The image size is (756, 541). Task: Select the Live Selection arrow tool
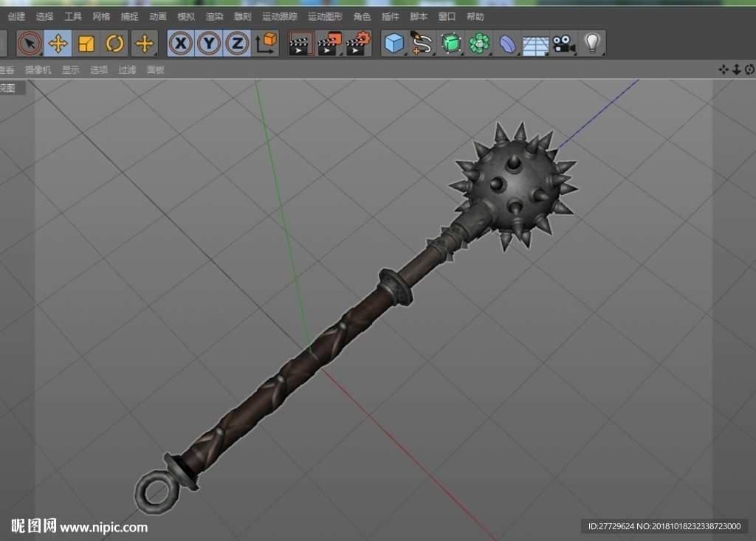tap(30, 44)
